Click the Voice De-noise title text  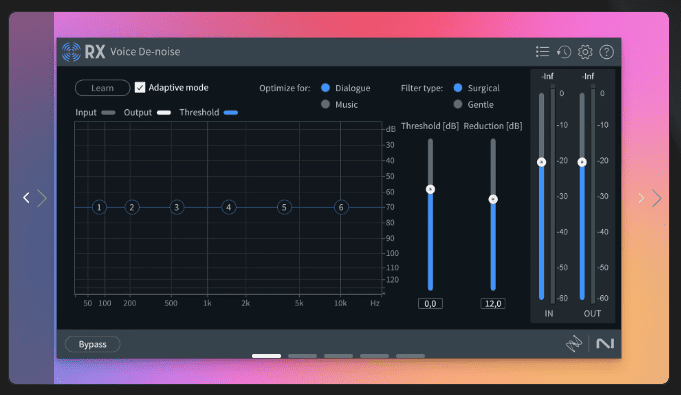coord(145,52)
